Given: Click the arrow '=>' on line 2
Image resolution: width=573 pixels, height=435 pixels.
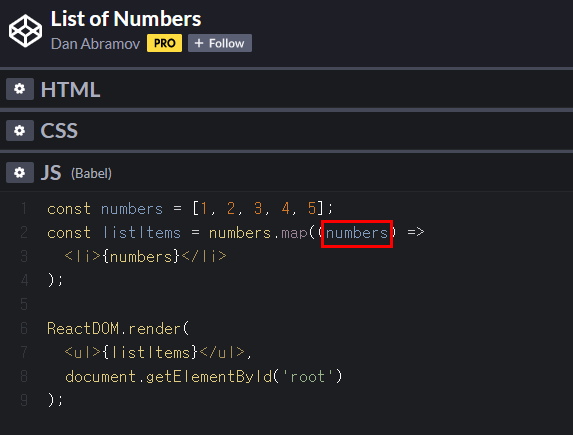Looking at the screenshot, I should (x=416, y=232).
